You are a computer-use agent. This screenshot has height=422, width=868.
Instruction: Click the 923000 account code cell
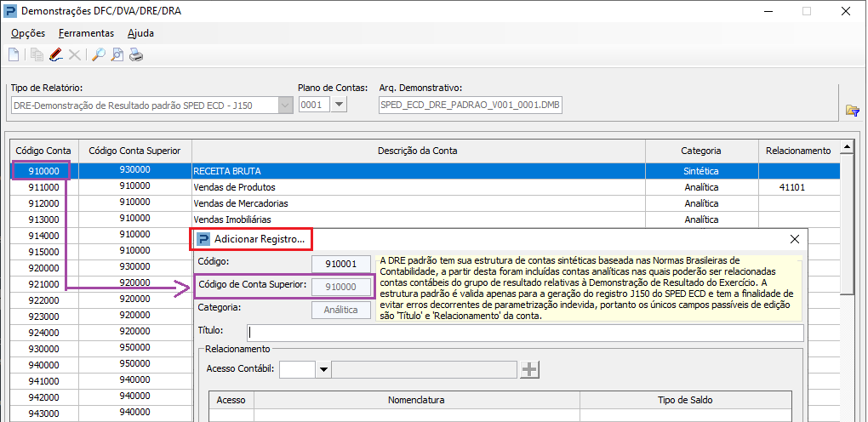click(43, 316)
